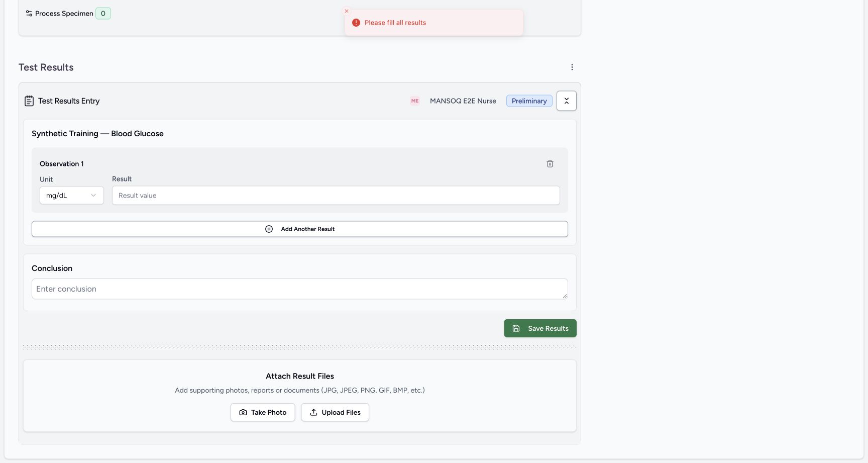Screen dimensions: 868x463
Task: Click the red error icon in alert
Action: coord(356,23)
